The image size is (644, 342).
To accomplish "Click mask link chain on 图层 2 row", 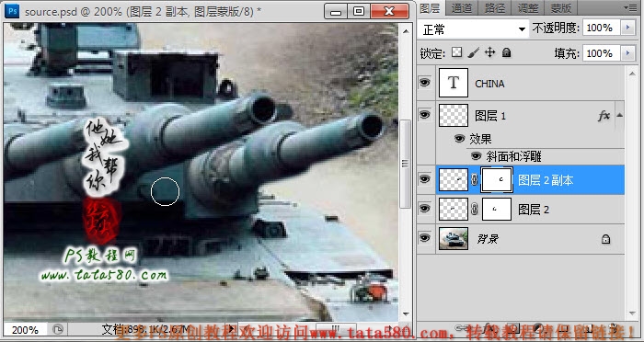I will click(475, 210).
